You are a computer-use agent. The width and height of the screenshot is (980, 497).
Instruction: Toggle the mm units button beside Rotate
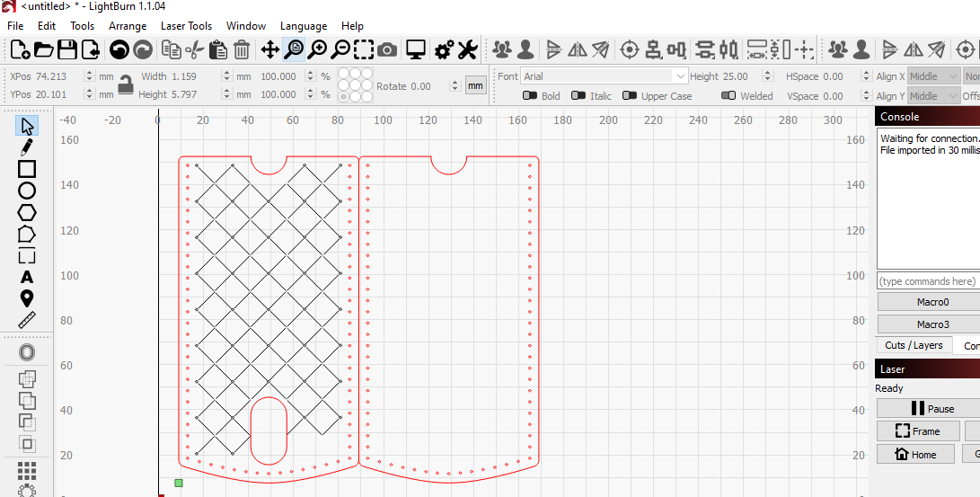click(475, 85)
